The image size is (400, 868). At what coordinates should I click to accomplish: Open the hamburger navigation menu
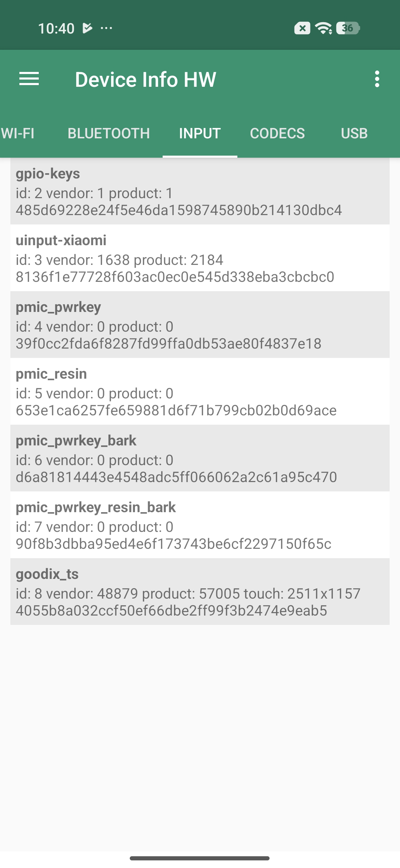pos(29,79)
